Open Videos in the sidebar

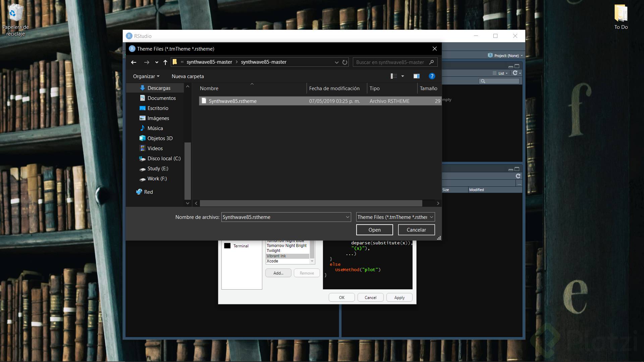[155, 148]
